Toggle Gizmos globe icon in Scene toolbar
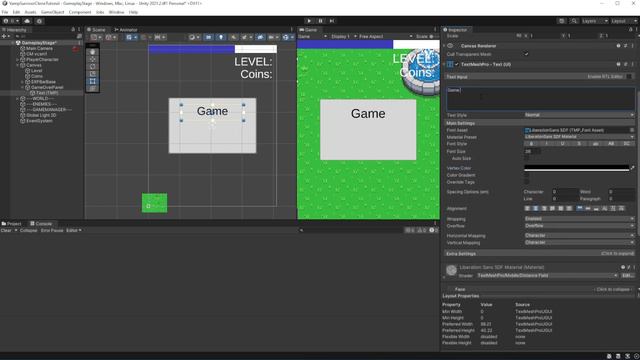 click(286, 37)
